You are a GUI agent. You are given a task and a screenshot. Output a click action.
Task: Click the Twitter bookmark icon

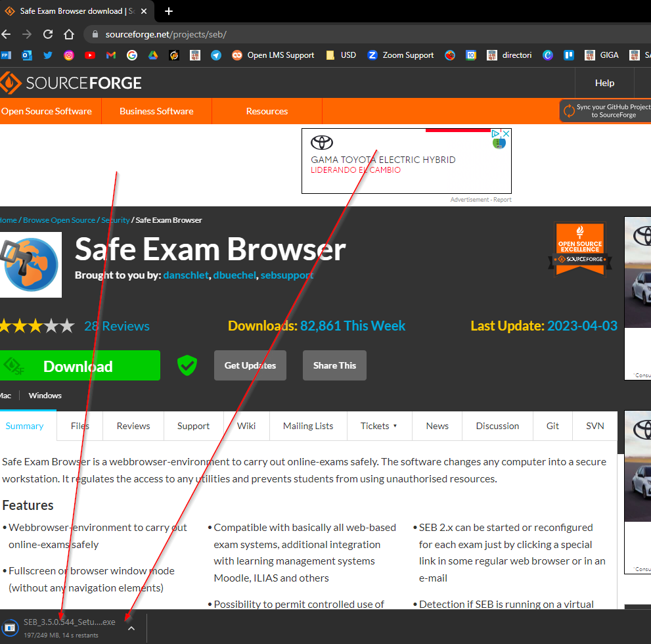tap(48, 55)
